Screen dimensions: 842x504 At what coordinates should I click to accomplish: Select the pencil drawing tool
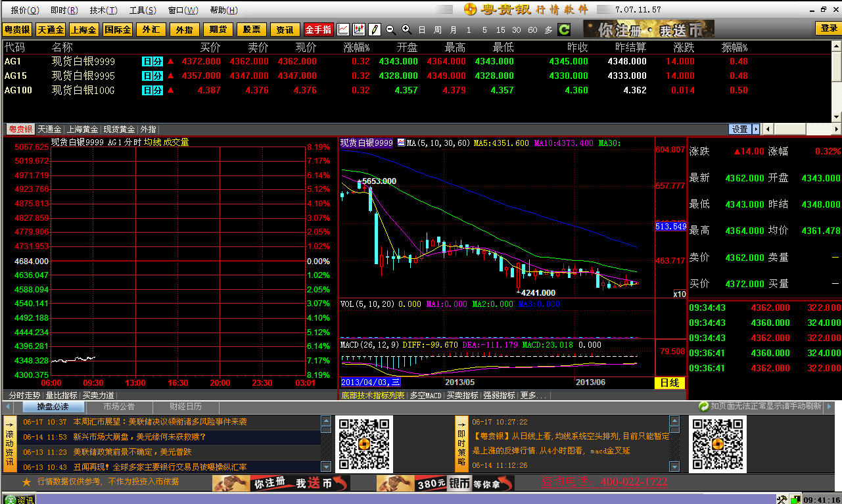(375, 30)
